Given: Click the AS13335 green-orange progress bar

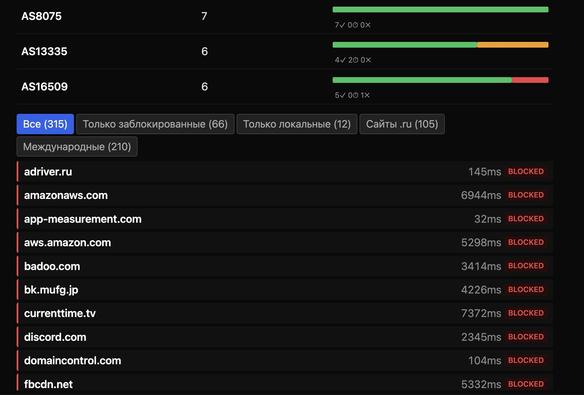Looking at the screenshot, I should [x=440, y=45].
